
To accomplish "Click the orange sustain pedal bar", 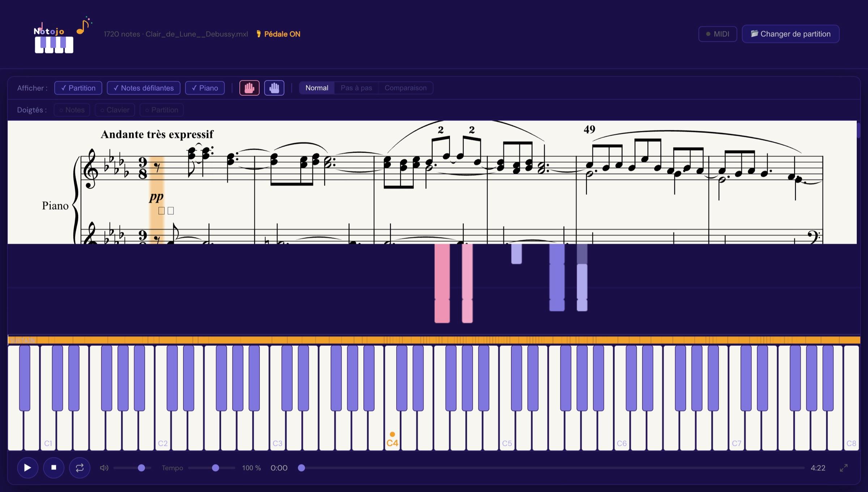I will click(434, 340).
